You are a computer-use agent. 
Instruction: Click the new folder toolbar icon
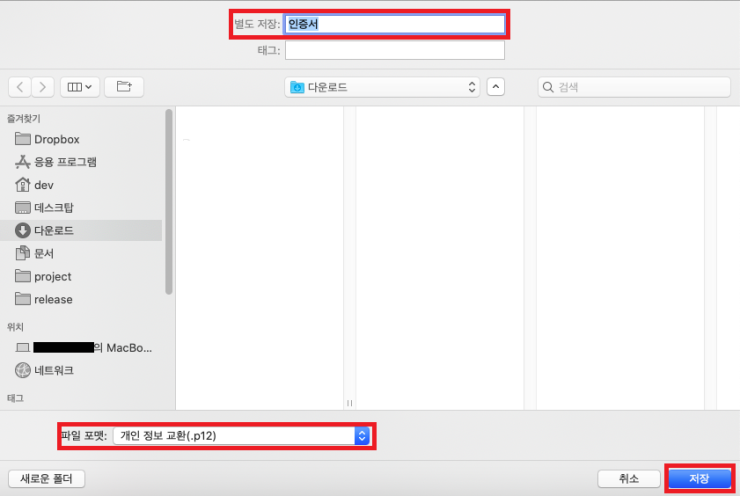pos(124,87)
